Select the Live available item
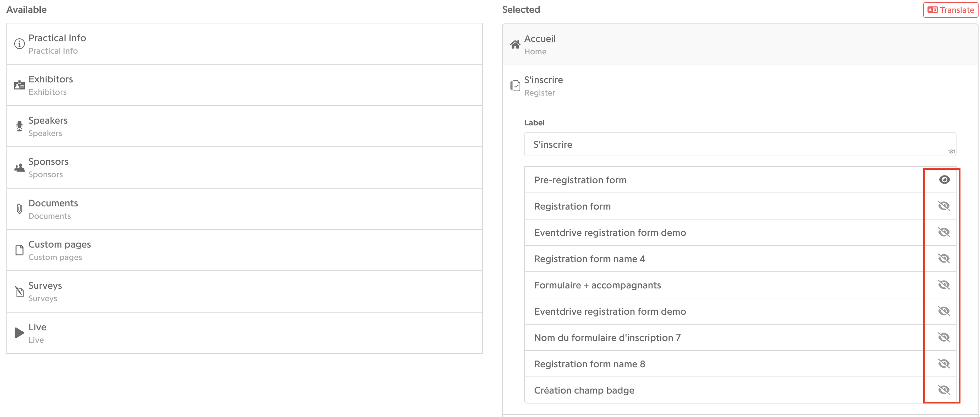The image size is (980, 417). pyautogui.click(x=244, y=333)
